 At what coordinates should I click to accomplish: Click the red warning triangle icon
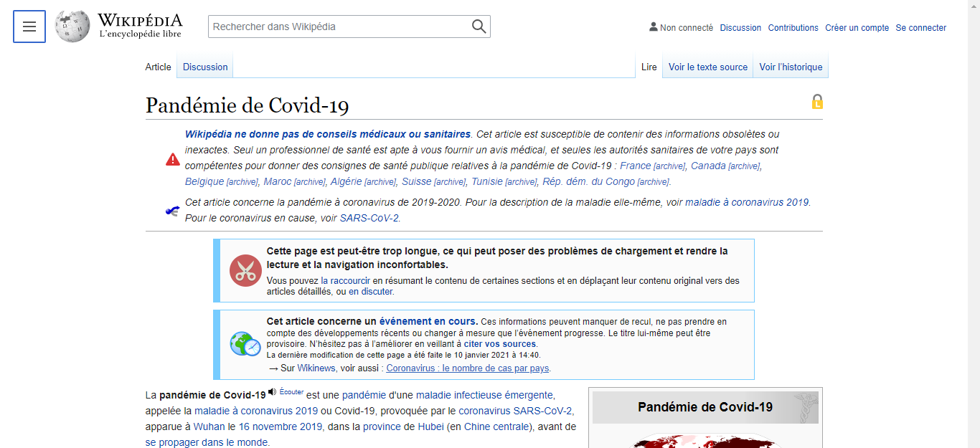(x=173, y=159)
